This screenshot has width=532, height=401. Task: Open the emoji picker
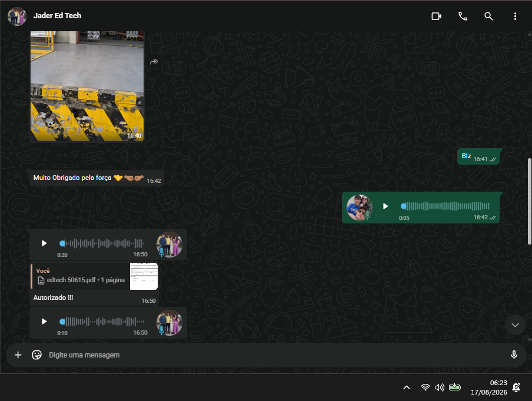click(36, 355)
